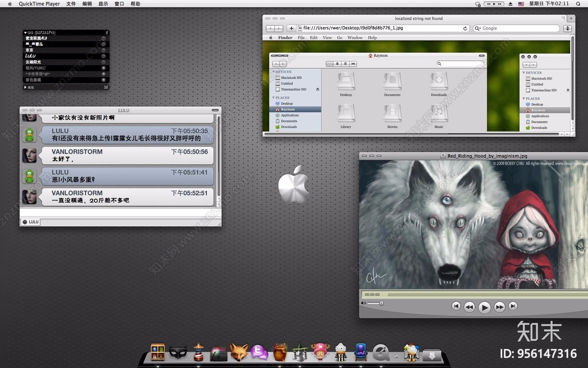Adjust the QuickTime volume slider
This screenshot has width=588, height=368.
375,303
